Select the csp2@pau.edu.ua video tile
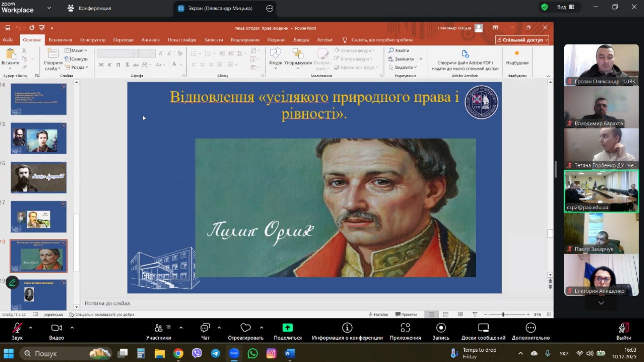Screen dimensions: 644x362 tap(601, 191)
